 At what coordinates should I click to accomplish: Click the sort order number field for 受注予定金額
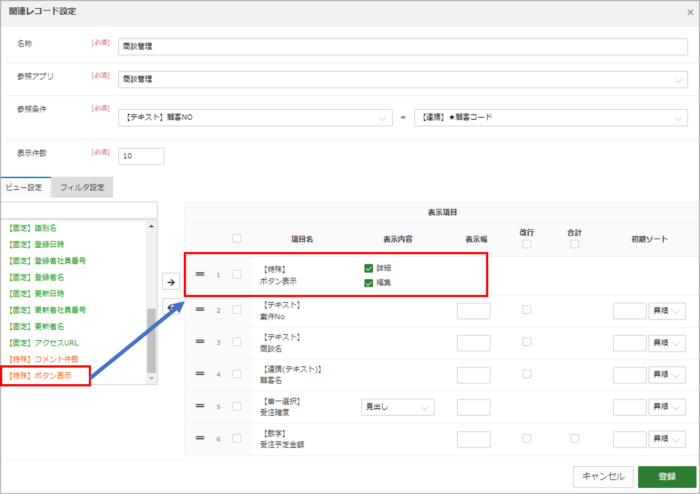[629, 439]
